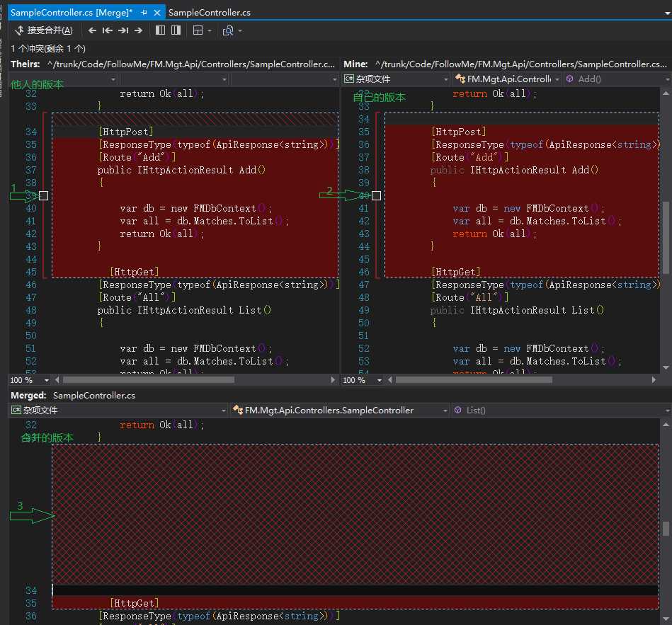Click Mine horizontal scrollbar left arrow

tap(390, 380)
